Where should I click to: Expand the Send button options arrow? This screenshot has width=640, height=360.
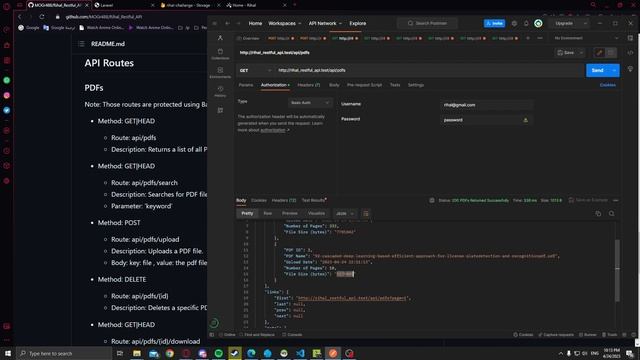click(614, 70)
